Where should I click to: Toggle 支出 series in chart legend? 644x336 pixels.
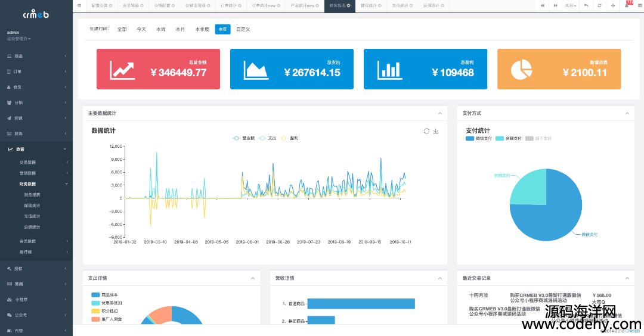tap(268, 138)
